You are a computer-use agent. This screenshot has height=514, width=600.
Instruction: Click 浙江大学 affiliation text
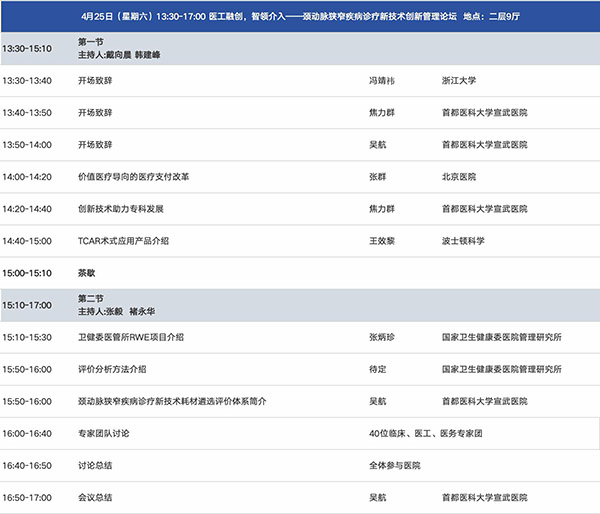click(463, 81)
